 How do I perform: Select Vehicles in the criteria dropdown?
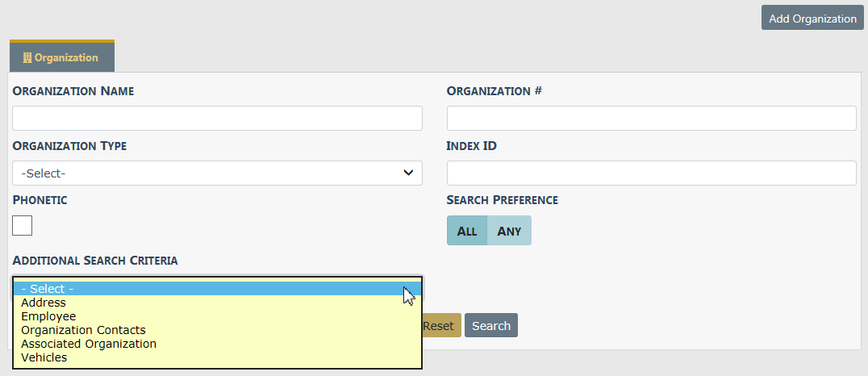[44, 357]
